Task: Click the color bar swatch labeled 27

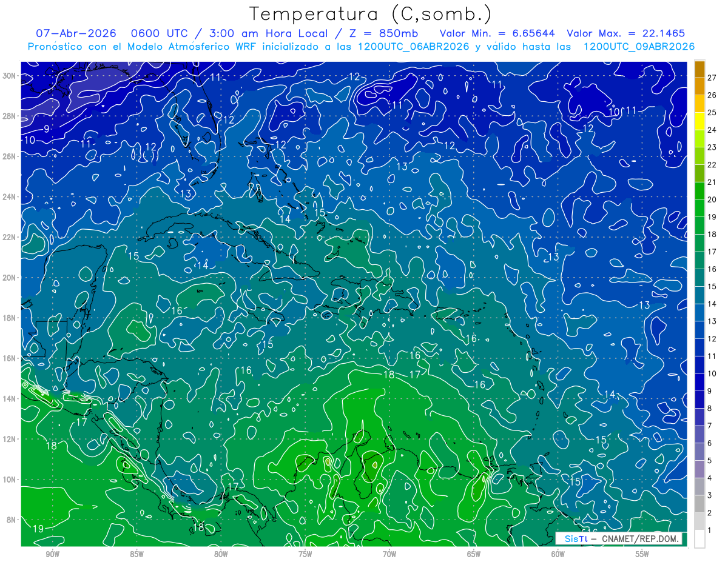Action: pyautogui.click(x=699, y=70)
